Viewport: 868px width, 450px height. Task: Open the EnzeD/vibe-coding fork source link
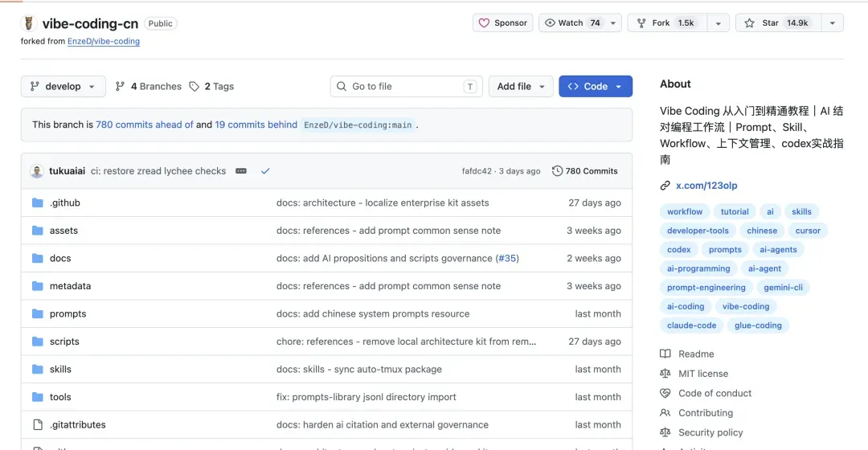[104, 41]
